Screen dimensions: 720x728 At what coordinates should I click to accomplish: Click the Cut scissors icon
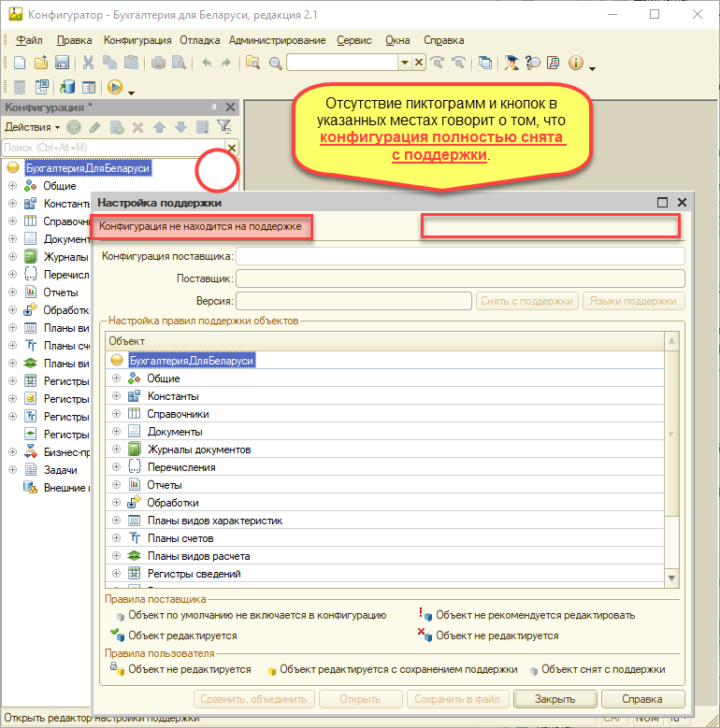click(x=88, y=63)
